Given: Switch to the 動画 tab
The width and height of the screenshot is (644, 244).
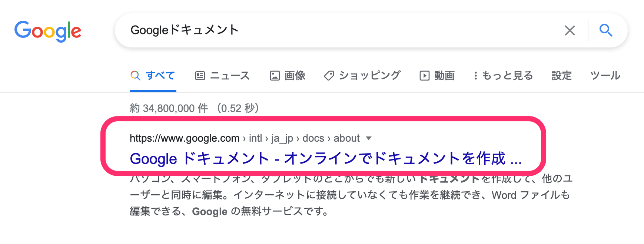Looking at the screenshot, I should (x=444, y=76).
